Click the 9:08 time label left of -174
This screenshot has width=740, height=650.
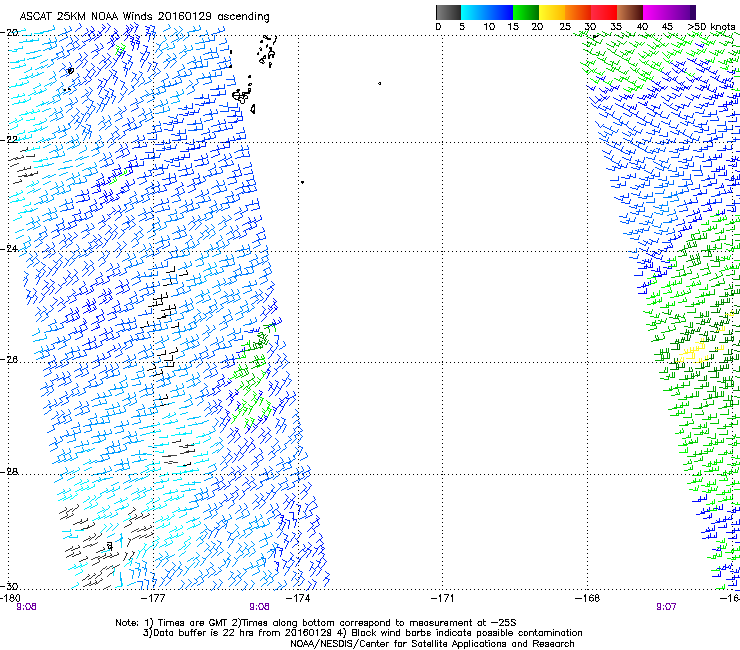tap(259, 607)
